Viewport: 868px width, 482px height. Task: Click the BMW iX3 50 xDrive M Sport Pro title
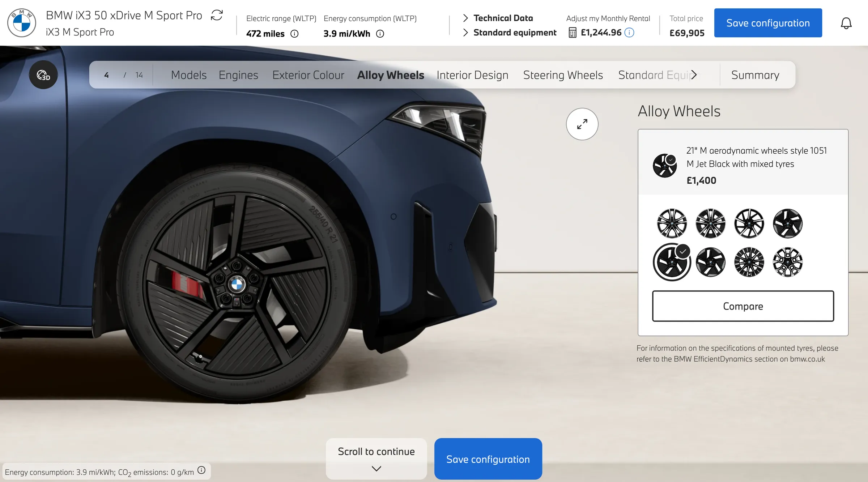pos(124,16)
